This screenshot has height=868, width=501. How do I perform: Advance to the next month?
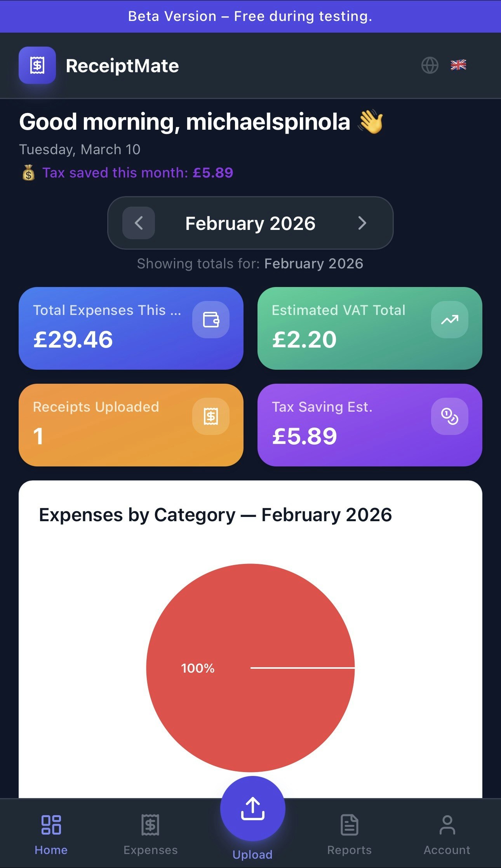coord(362,223)
